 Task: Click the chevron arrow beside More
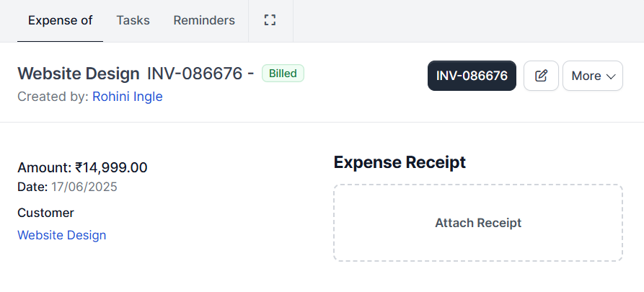tap(611, 76)
